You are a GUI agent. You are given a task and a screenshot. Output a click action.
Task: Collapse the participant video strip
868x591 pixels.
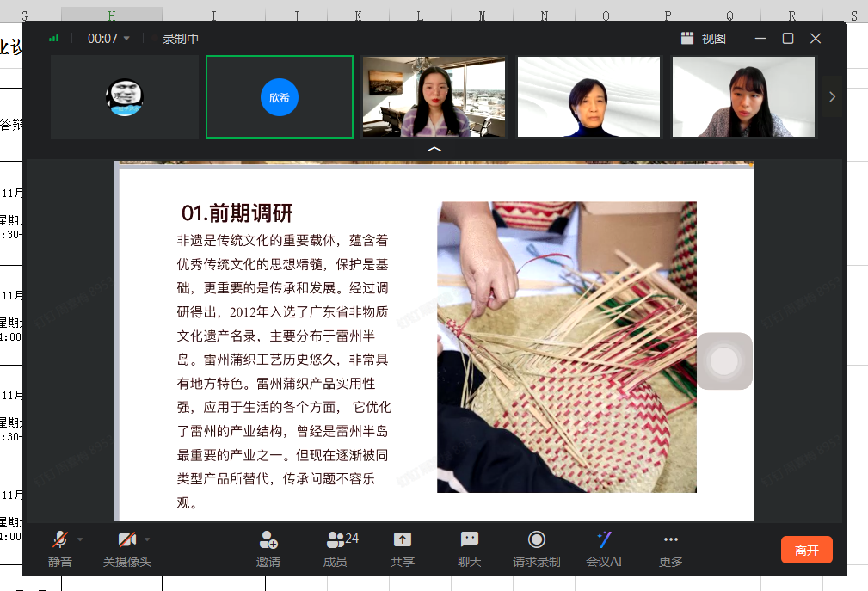pyautogui.click(x=434, y=149)
